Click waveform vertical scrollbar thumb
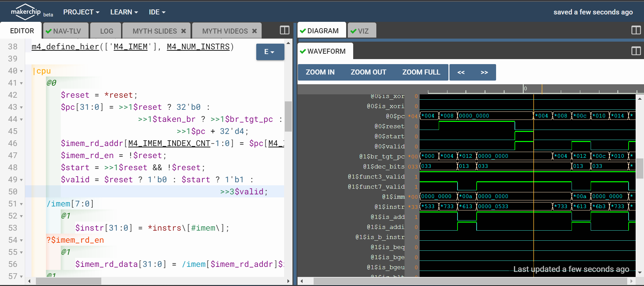The image size is (644, 286). click(x=640, y=169)
